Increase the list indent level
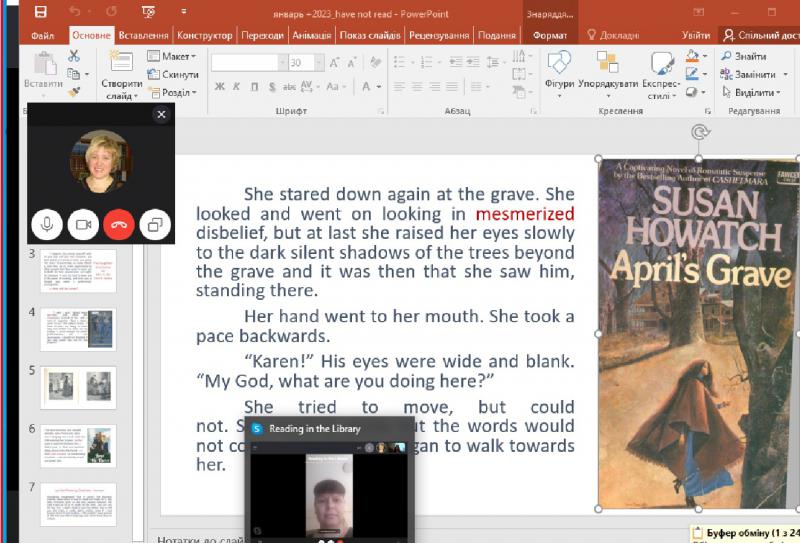 pos(473,62)
